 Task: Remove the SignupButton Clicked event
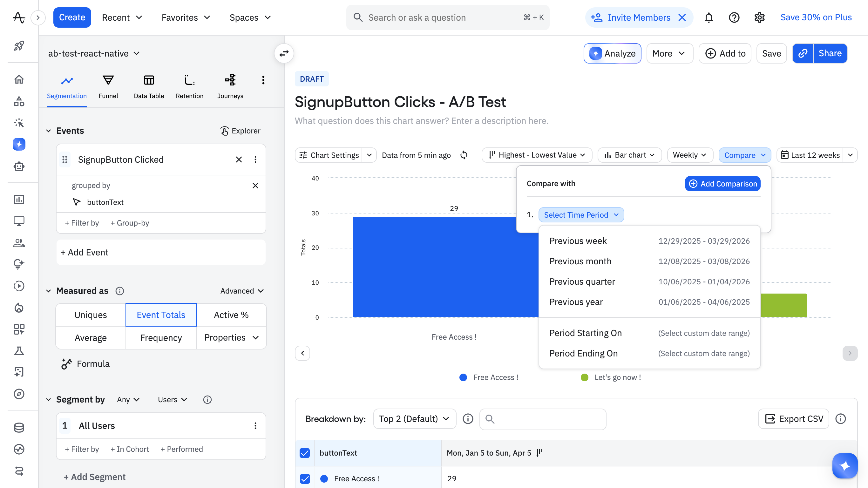239,159
